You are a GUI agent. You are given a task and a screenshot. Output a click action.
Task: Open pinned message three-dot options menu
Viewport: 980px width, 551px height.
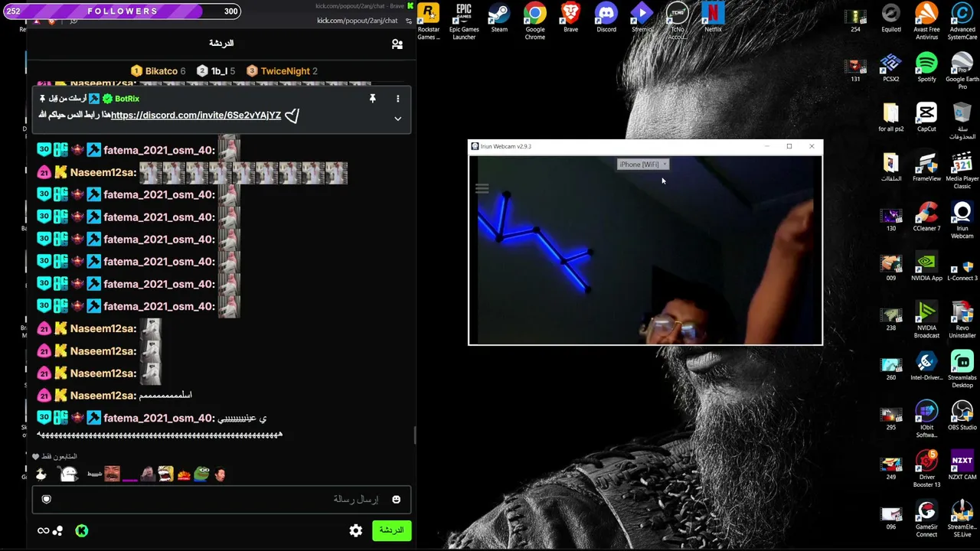(x=397, y=99)
